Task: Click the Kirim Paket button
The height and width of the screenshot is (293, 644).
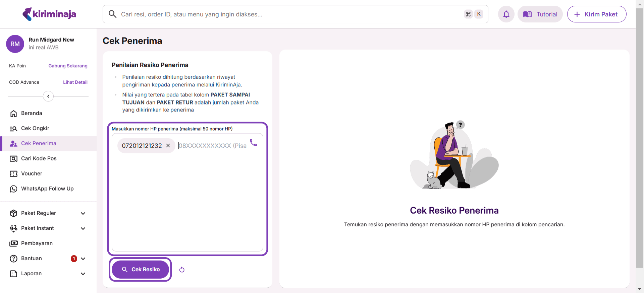Action: (596, 14)
